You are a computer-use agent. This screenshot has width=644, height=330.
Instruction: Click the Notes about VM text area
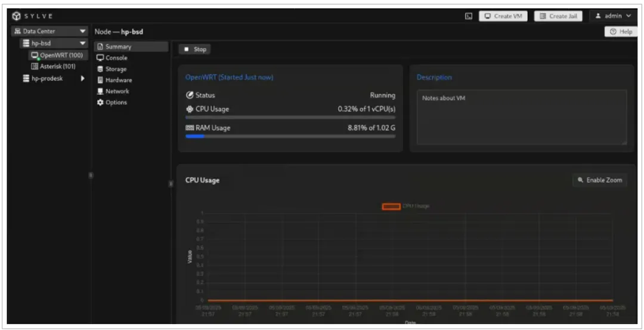tap(522, 117)
